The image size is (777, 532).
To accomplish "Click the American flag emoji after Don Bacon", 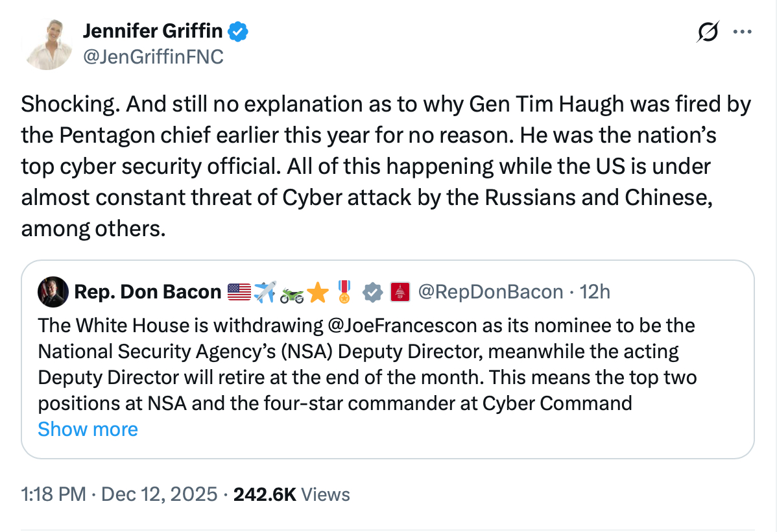I will (239, 293).
